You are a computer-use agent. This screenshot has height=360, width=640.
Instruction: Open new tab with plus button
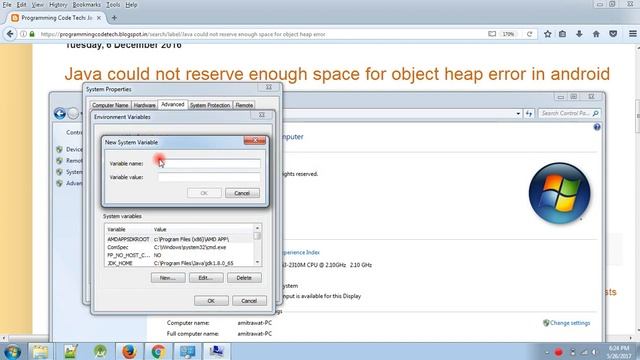(x=114, y=18)
